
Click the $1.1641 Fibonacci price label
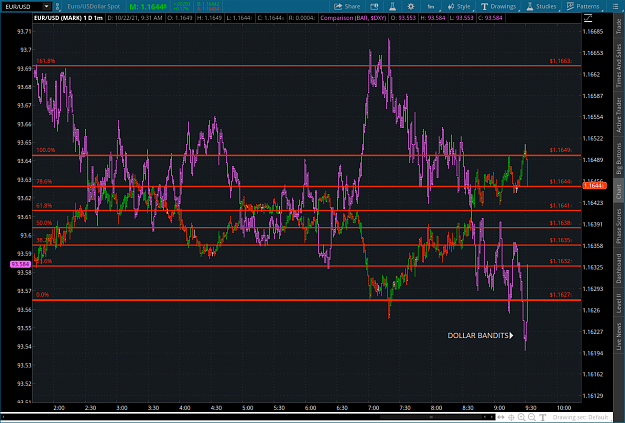coord(560,206)
